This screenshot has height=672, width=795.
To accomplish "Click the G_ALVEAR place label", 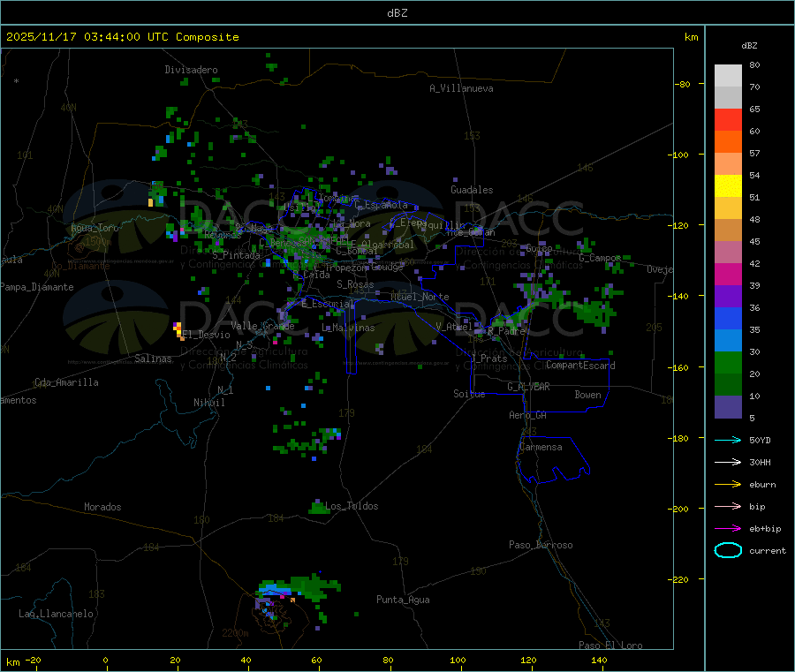I will click(528, 387).
